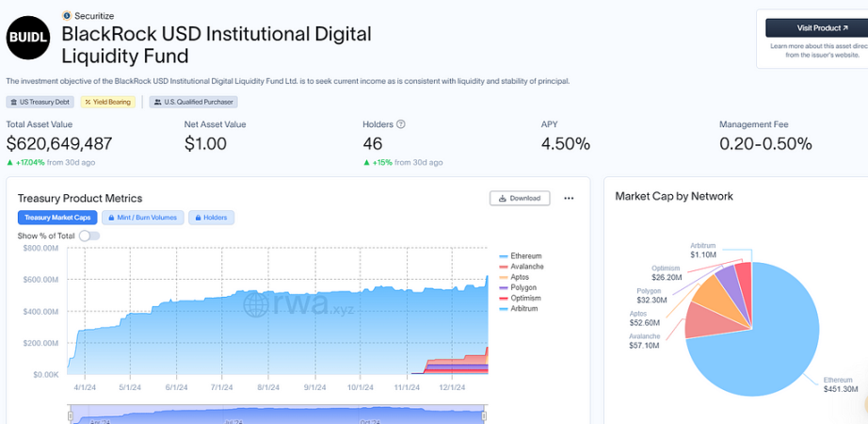Click the Holders help question-mark icon

click(401, 124)
